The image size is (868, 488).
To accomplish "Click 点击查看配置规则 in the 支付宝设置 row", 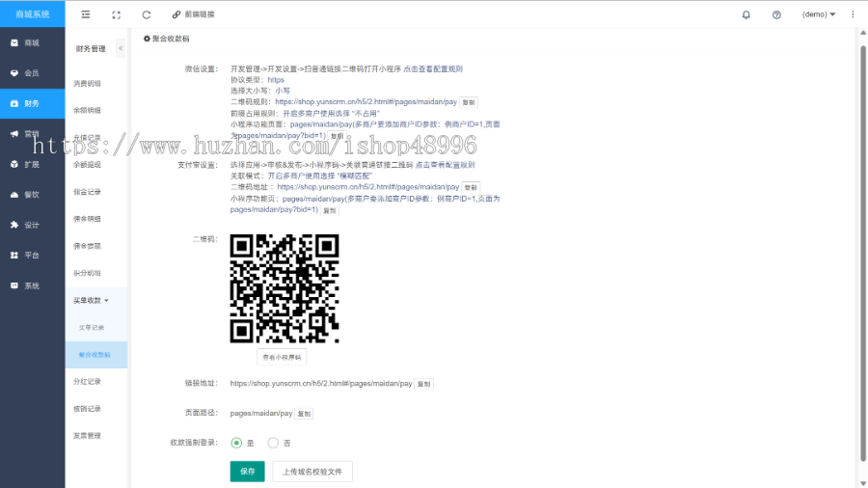I will click(x=445, y=165).
